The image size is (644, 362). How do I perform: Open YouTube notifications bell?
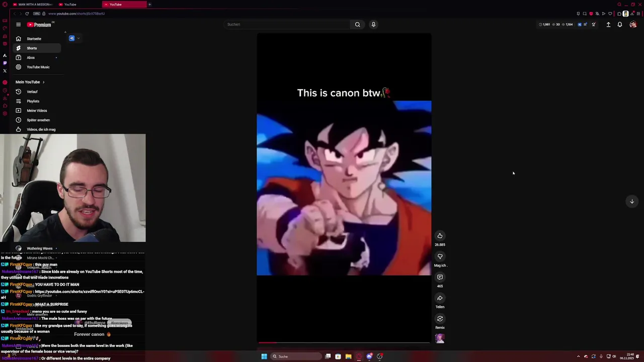coord(620,25)
